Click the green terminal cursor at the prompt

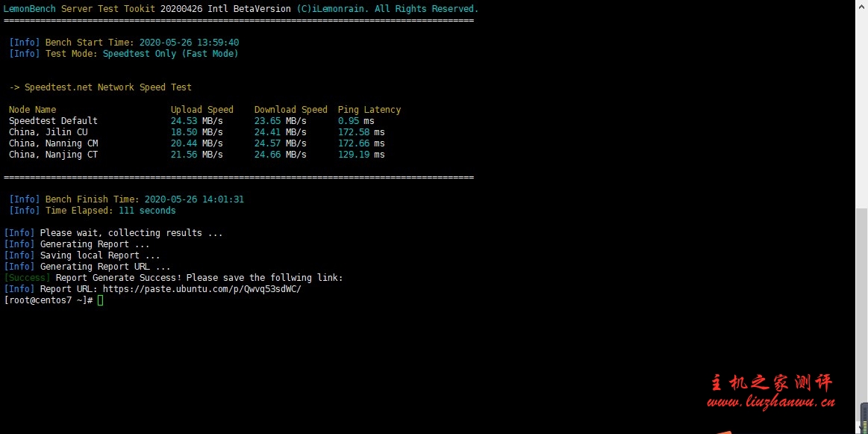(101, 300)
